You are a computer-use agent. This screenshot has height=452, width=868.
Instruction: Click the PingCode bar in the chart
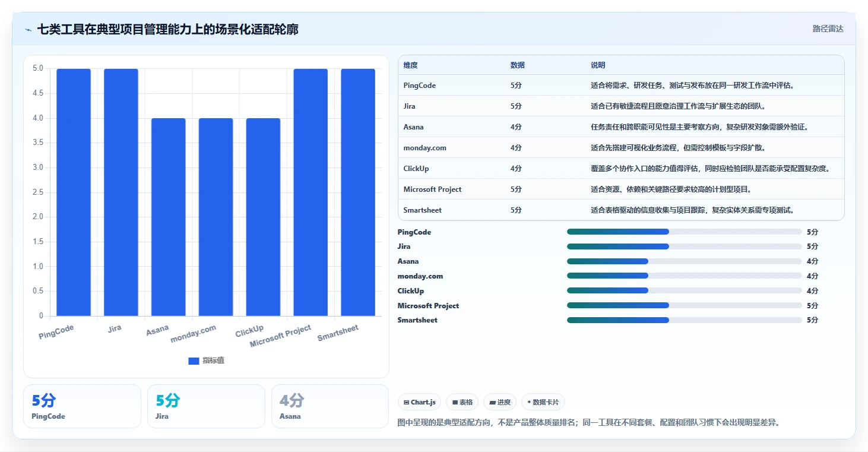tap(74, 192)
